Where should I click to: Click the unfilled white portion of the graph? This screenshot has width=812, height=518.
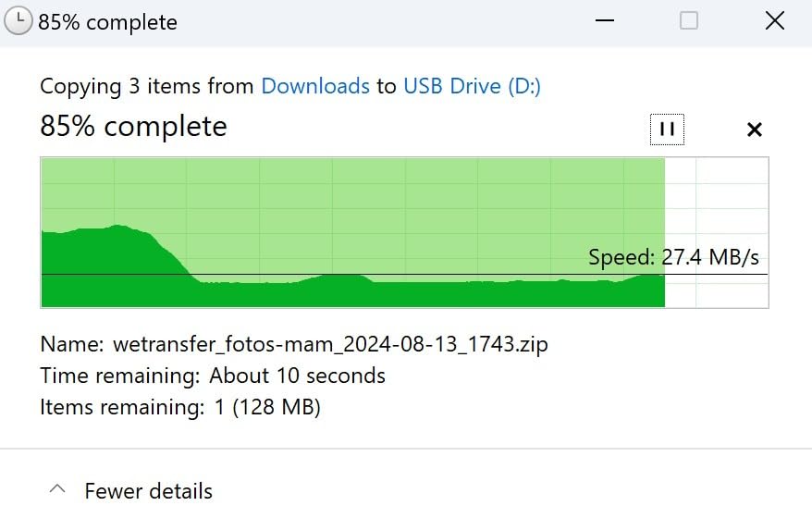pyautogui.click(x=717, y=203)
